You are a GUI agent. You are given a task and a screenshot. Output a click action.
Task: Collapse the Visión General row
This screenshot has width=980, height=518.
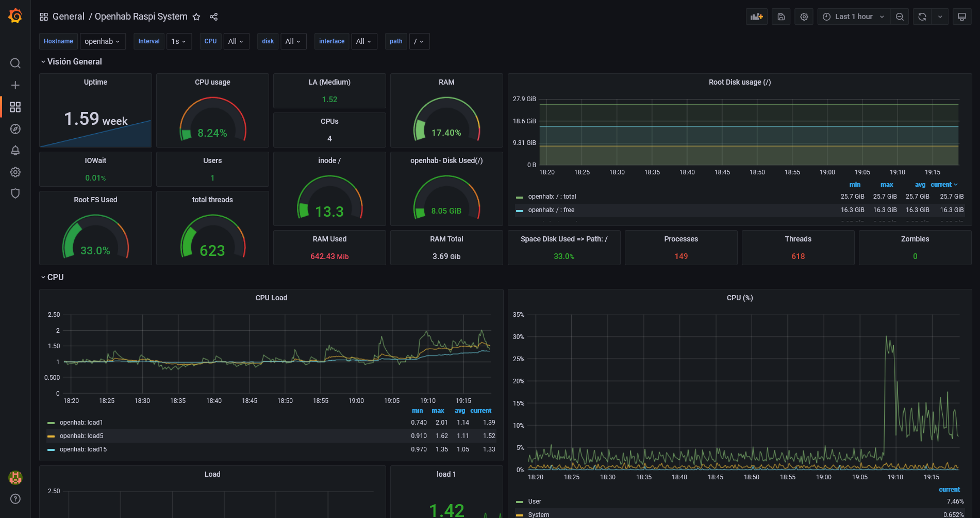coord(74,61)
